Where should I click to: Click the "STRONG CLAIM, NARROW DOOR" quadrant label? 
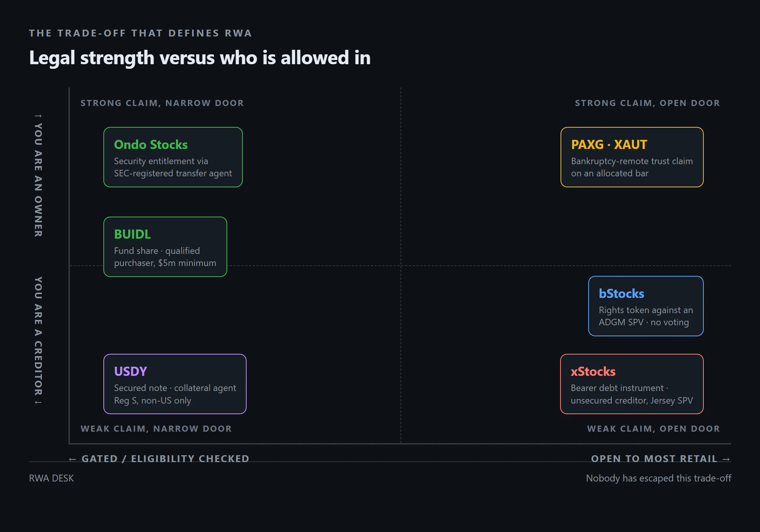[162, 103]
